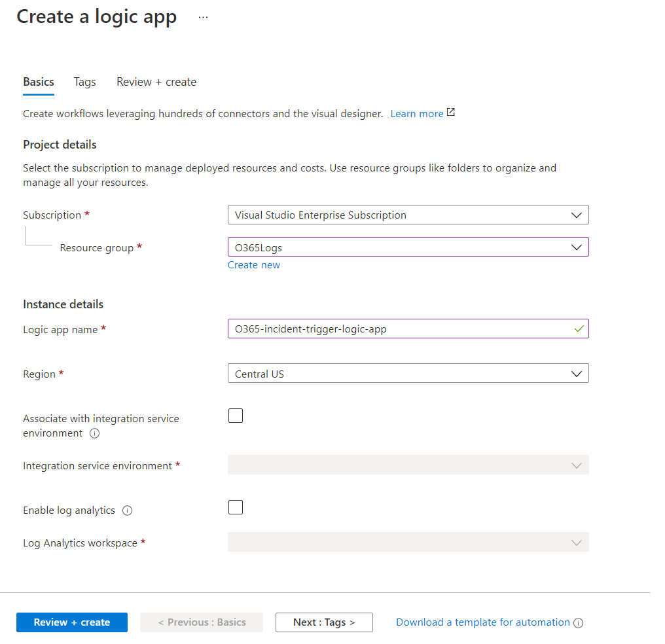Open the Log Analytics workspace dropdown
Screen dimensions: 665x644
(x=408, y=543)
